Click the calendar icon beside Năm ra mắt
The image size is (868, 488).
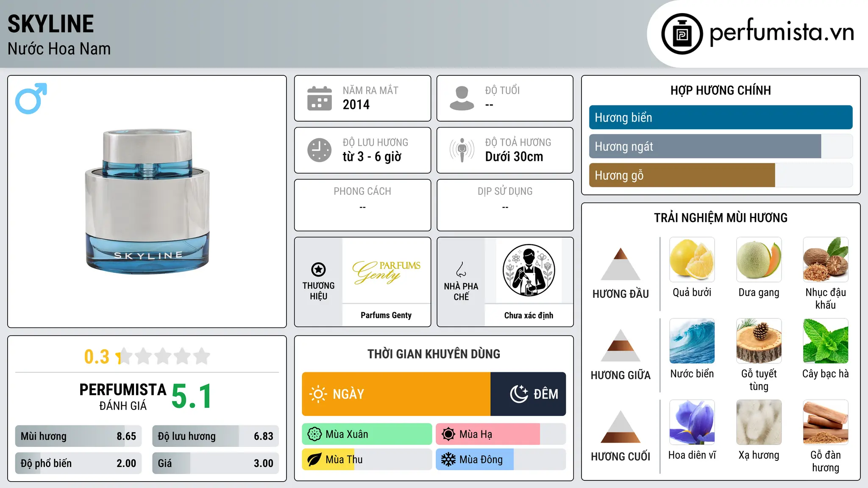[320, 98]
